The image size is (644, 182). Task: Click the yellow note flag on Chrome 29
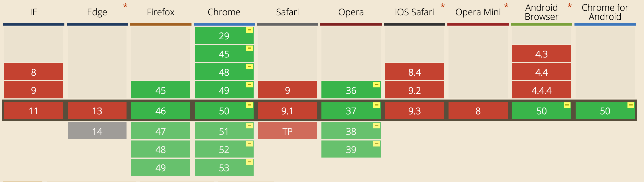[249, 30]
